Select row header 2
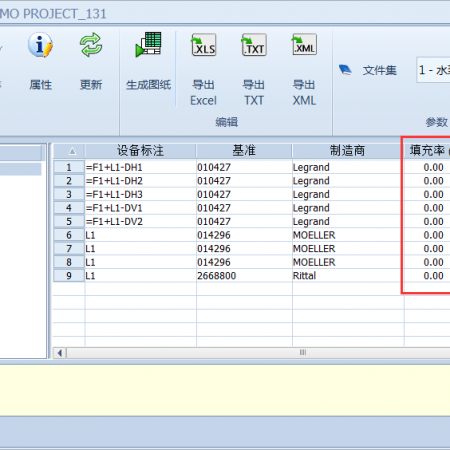This screenshot has height=450, width=450. pyautogui.click(x=69, y=181)
